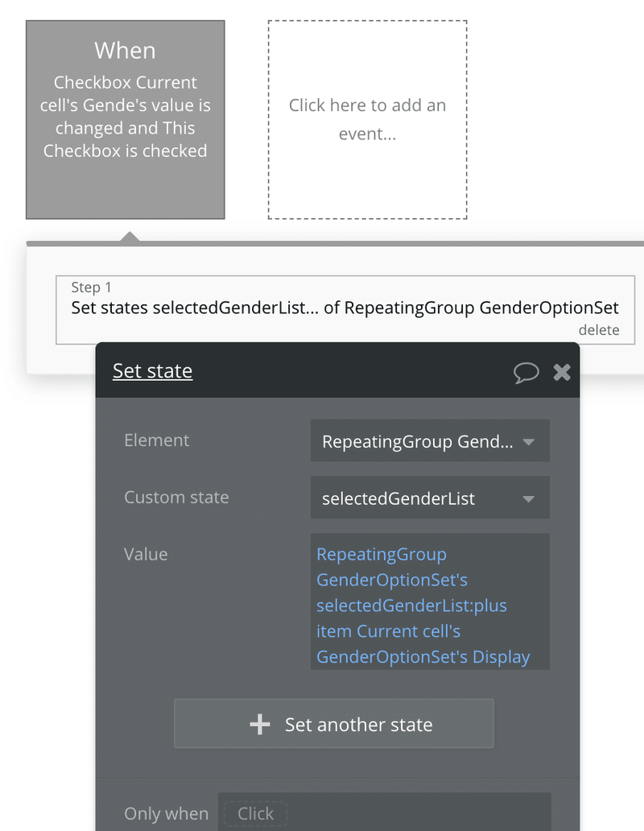Open the selectedGenderList custom state selector
This screenshot has width=644, height=831.
tap(430, 498)
